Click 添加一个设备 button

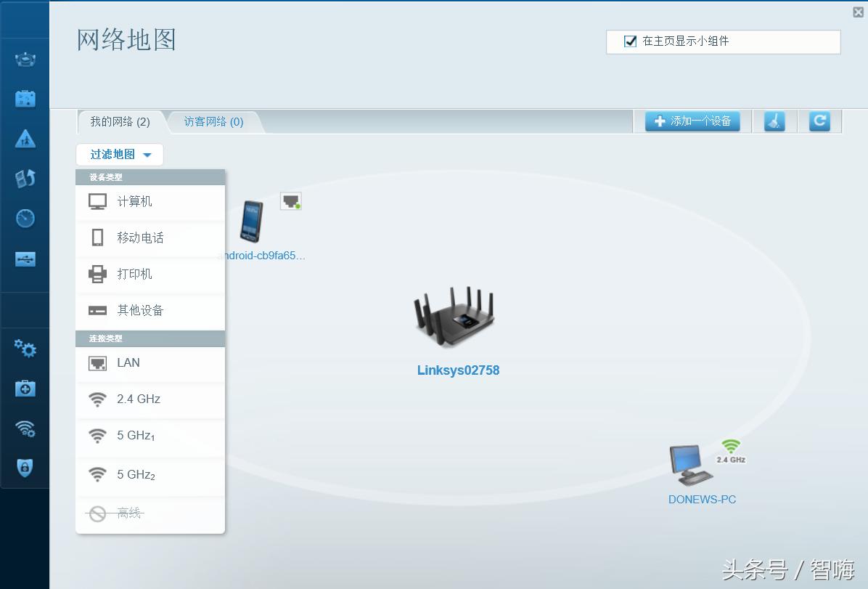[x=692, y=121]
